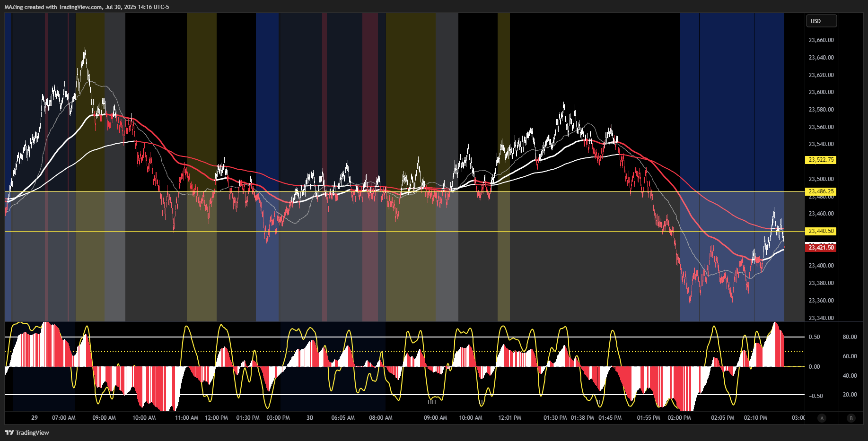Click the 01:38 PM time axis label
This screenshot has width=868, height=441.
582,418
